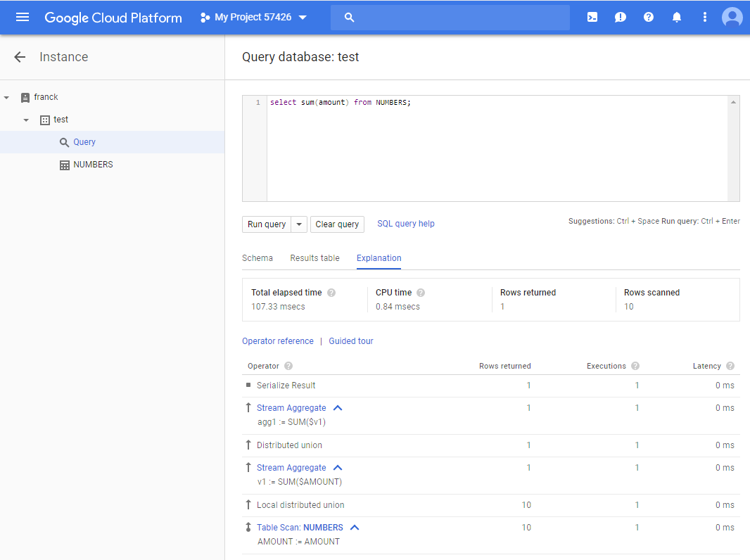Collapse the agg1 Stream Aggregate details
The image size is (750, 560).
click(338, 408)
